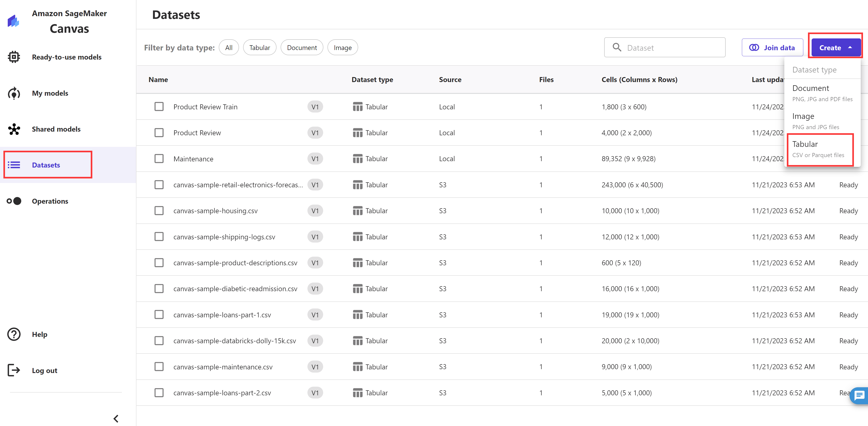
Task: Click the Join data button
Action: (x=772, y=48)
